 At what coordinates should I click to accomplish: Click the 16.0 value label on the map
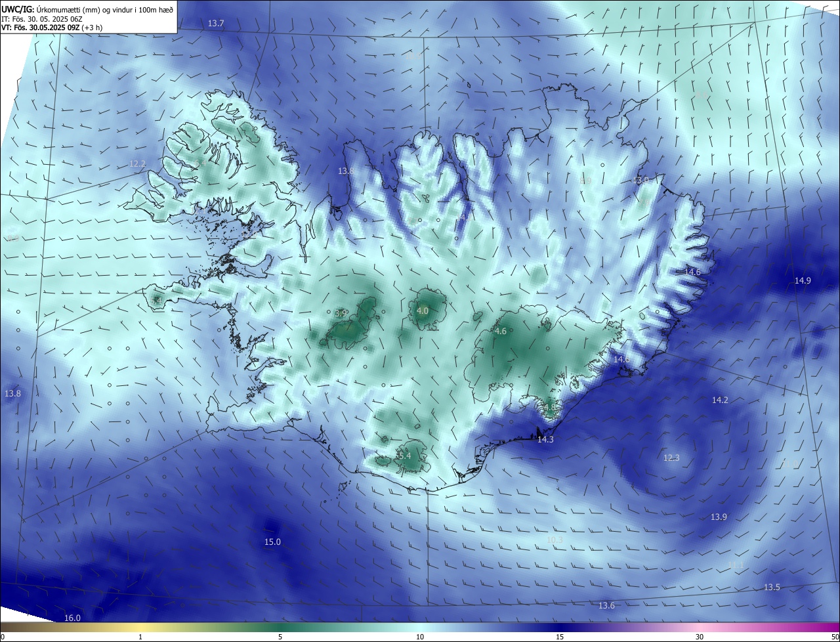click(x=72, y=618)
